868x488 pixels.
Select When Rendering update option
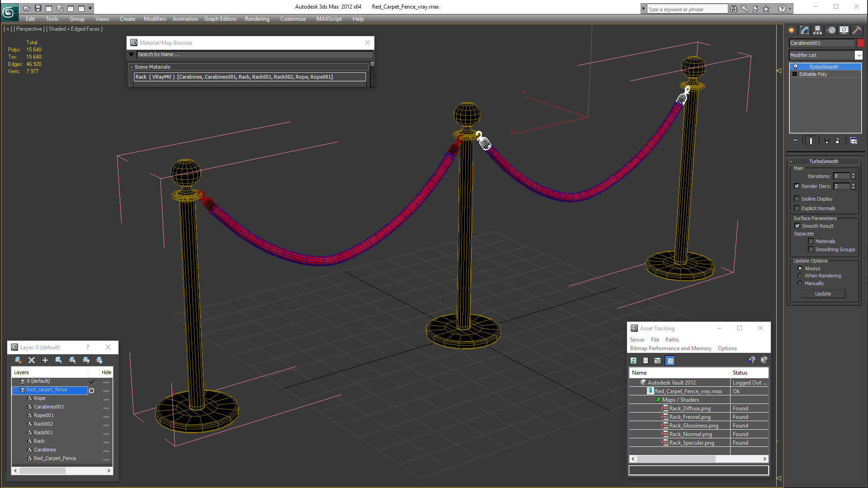click(x=800, y=276)
